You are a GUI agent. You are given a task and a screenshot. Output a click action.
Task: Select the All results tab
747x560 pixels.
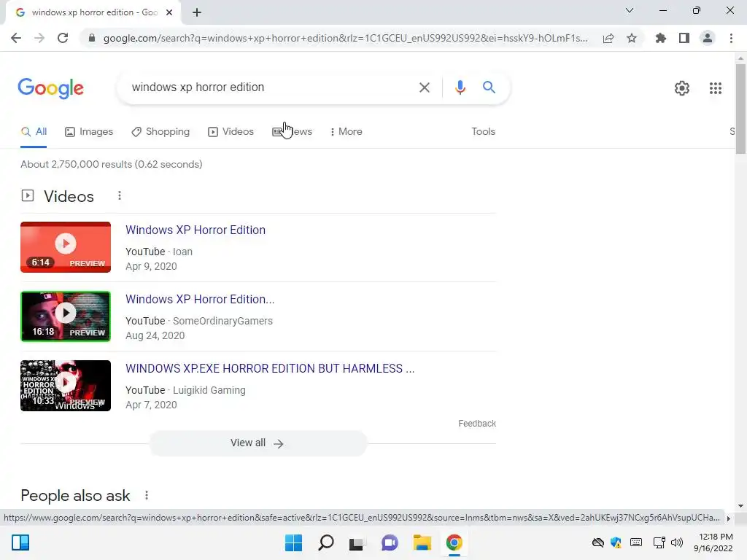(34, 132)
